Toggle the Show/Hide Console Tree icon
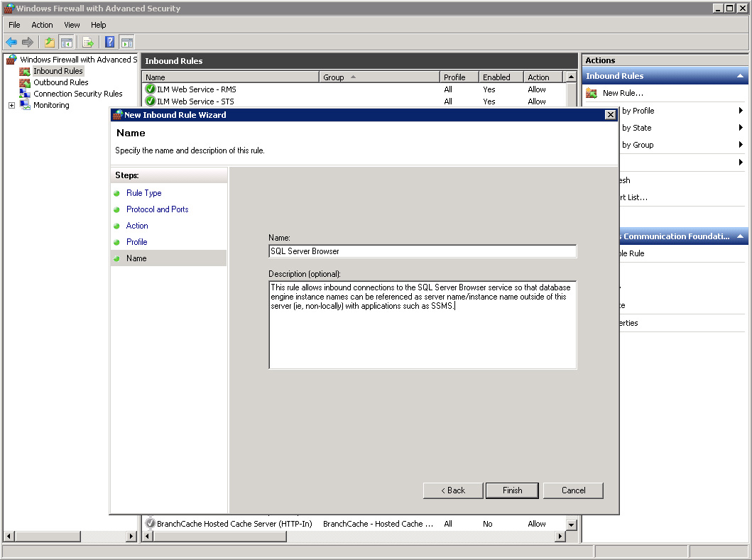752x560 pixels. 66,42
